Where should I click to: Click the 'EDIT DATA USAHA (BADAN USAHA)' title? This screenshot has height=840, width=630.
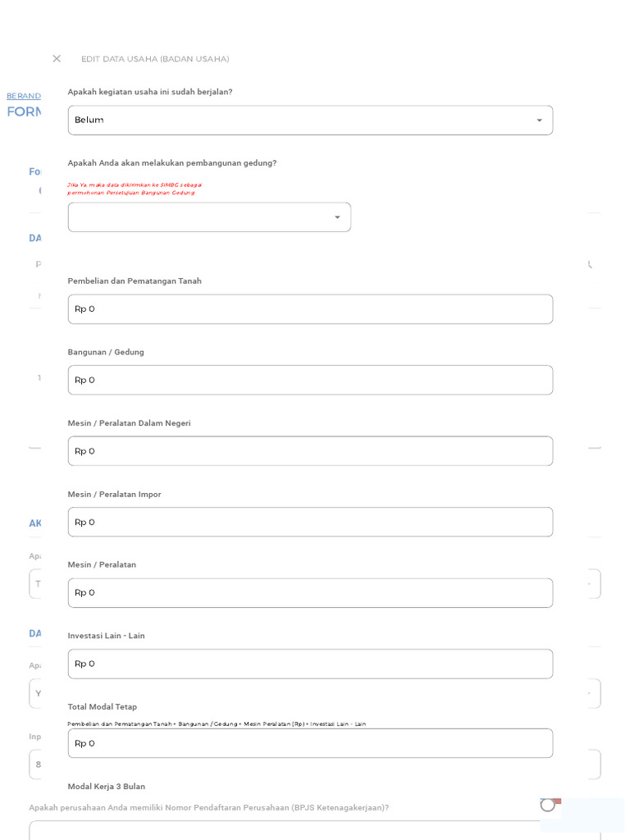[155, 59]
